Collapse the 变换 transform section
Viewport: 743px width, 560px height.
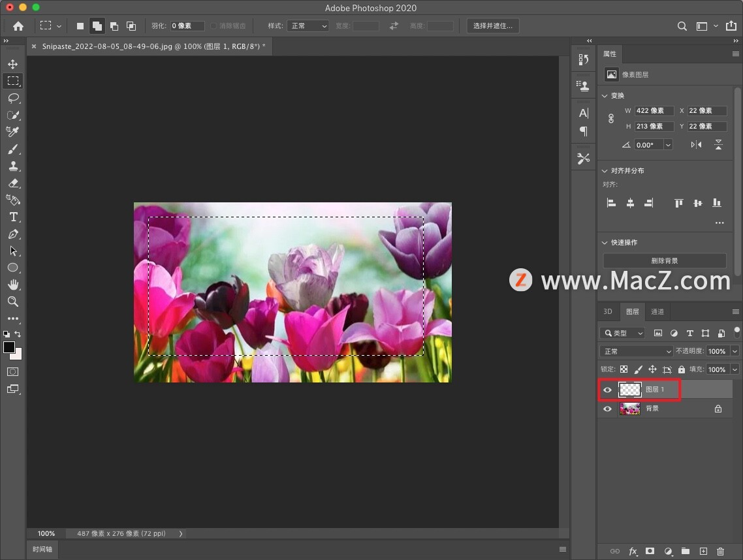click(605, 96)
